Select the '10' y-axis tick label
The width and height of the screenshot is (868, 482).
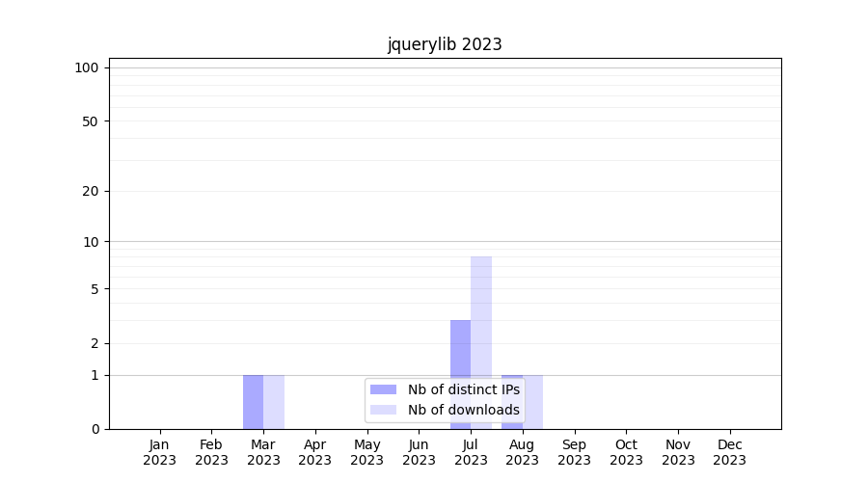(91, 242)
